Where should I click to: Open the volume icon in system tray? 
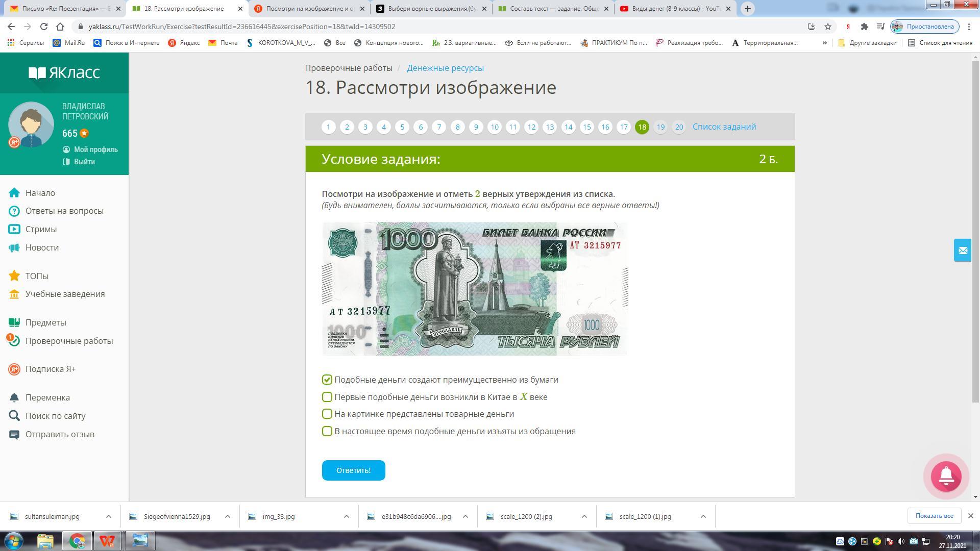click(901, 541)
